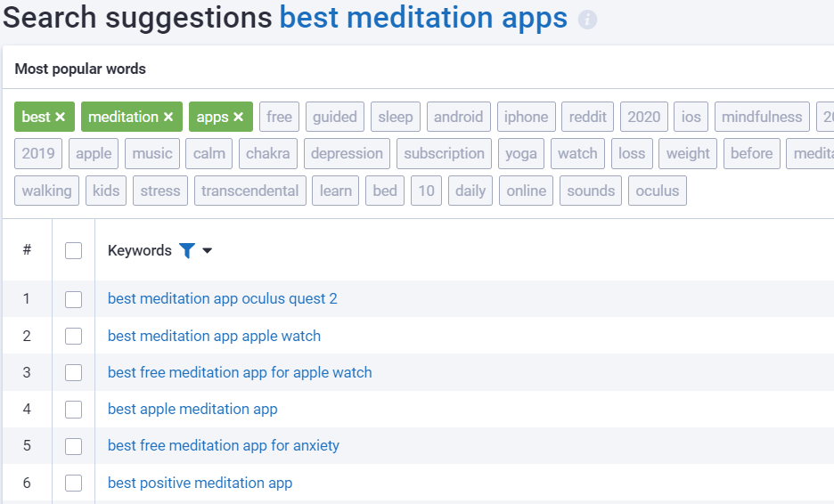Tick the checkbox on row 6
The image size is (834, 504).
click(x=73, y=484)
